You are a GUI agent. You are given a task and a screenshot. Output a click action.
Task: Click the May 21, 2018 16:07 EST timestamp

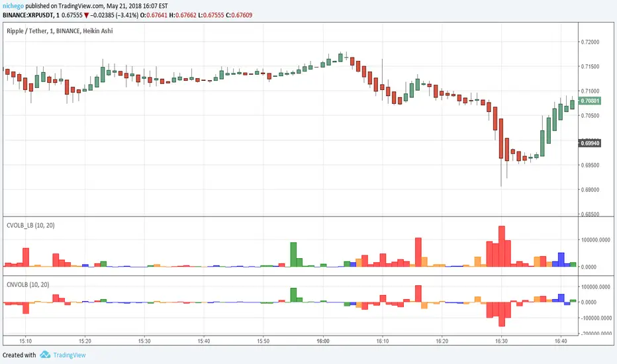pyautogui.click(x=137, y=6)
